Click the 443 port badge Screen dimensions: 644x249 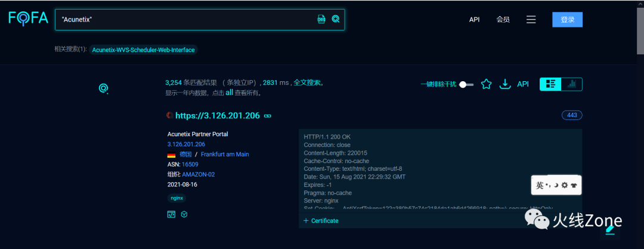(572, 115)
